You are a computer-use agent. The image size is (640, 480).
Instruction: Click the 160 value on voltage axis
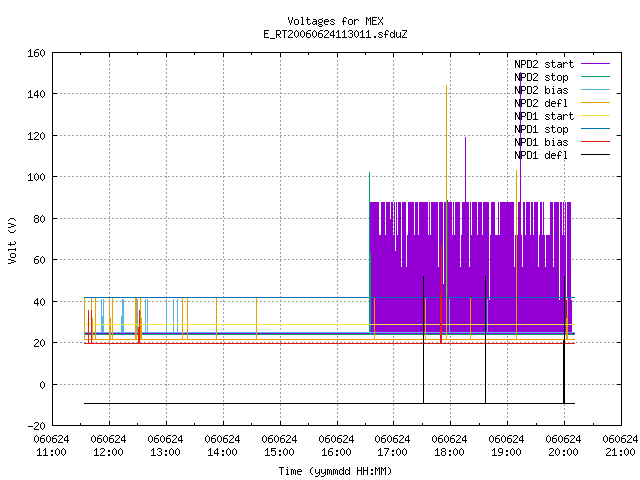(x=36, y=53)
